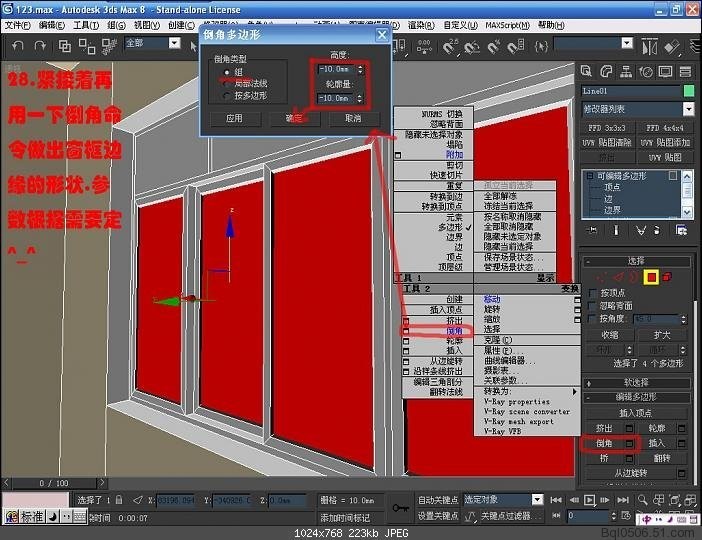The width and height of the screenshot is (702, 540).
Task: Open the Create command panel tab
Action: coord(586,71)
